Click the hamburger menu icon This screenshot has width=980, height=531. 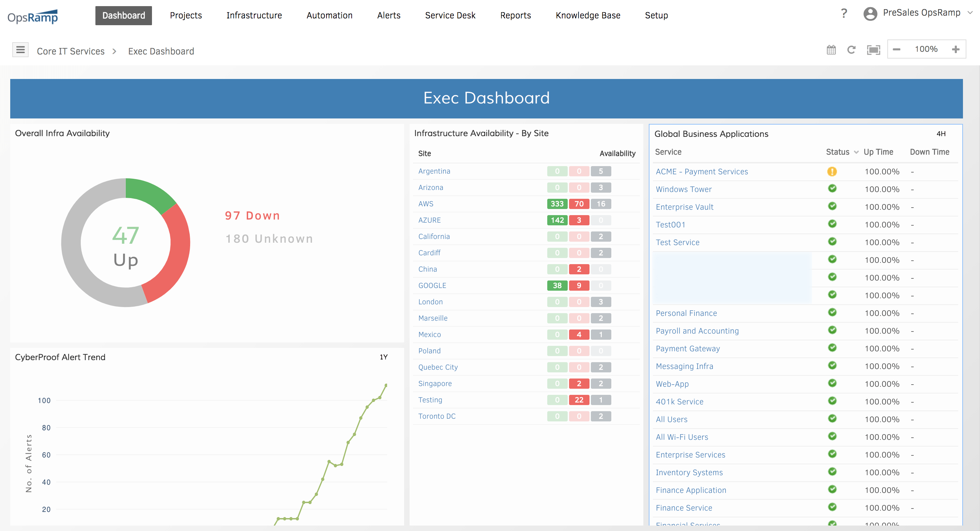coord(20,50)
